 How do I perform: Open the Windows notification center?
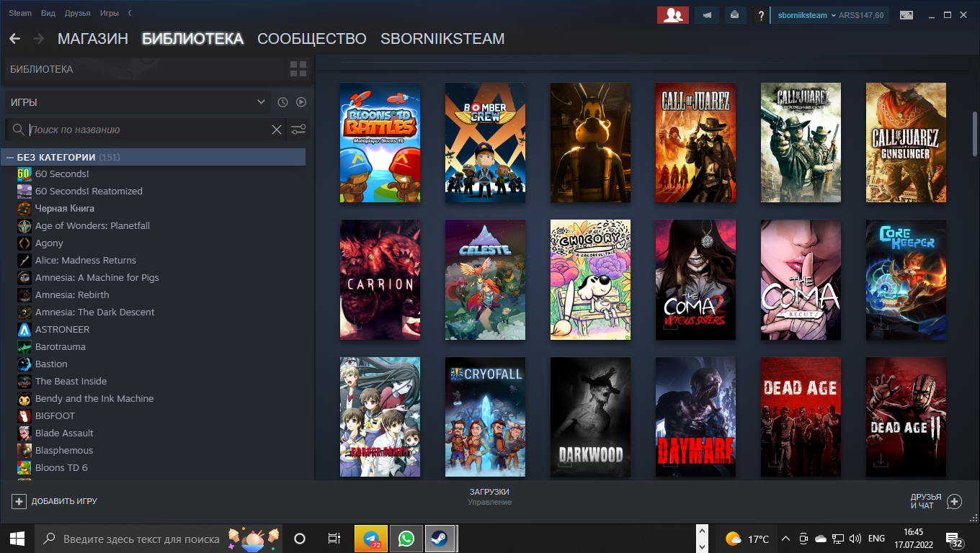(954, 539)
